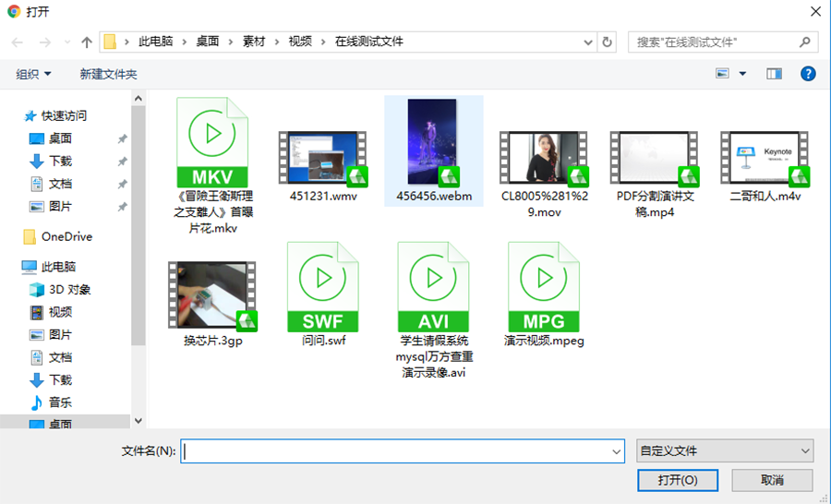Viewport: 831px width, 504px height.
Task: Toggle the preview pane
Action: click(775, 74)
